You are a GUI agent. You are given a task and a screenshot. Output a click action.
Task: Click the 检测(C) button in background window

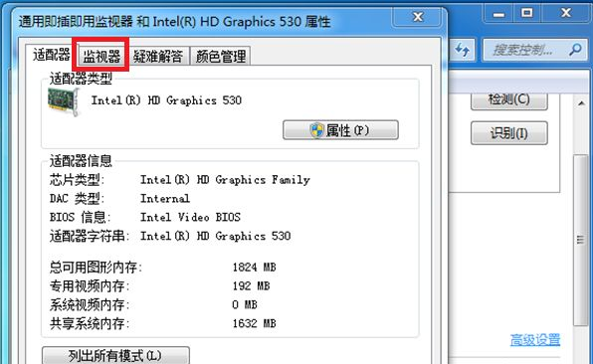click(509, 99)
